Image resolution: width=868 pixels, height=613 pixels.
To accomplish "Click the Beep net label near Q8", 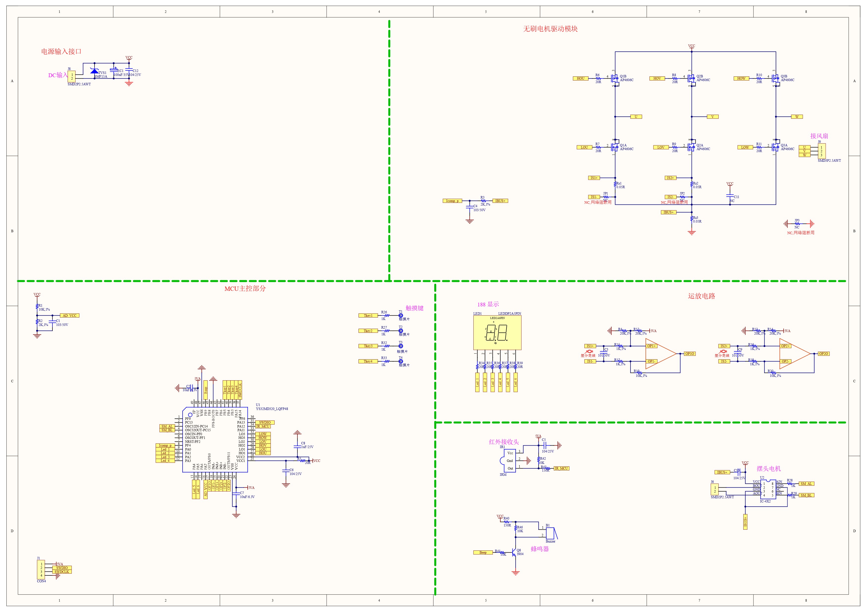I will (483, 553).
